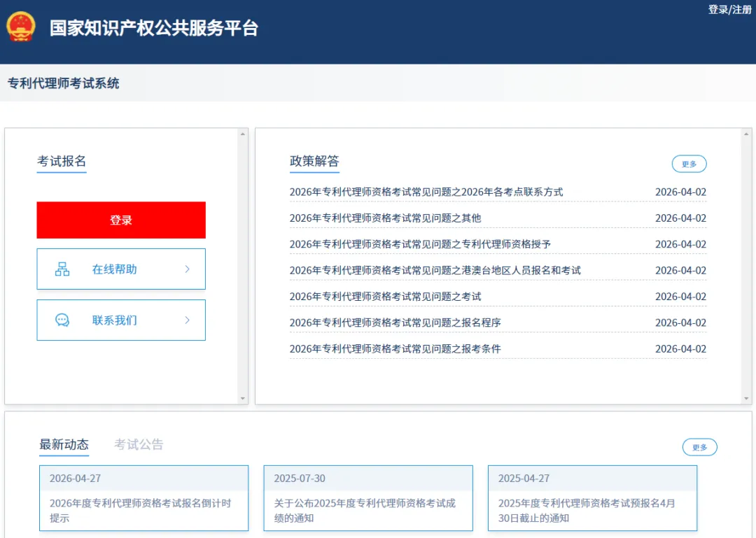Screen dimensions: 756x538
Task: Click scroll down arrow in 政策解答 panel
Action: [x=746, y=399]
